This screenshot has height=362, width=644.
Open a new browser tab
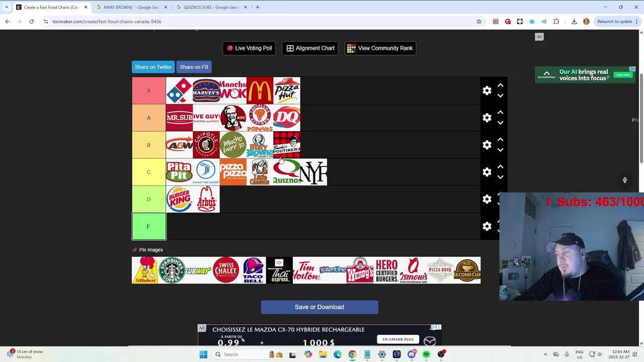click(x=258, y=7)
